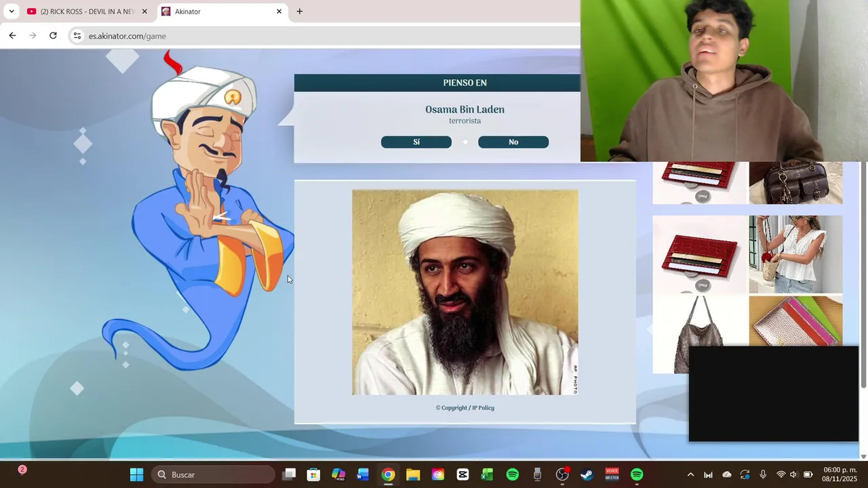Open the Windows Start menu
Image resolution: width=868 pixels, height=488 pixels.
coord(136,474)
